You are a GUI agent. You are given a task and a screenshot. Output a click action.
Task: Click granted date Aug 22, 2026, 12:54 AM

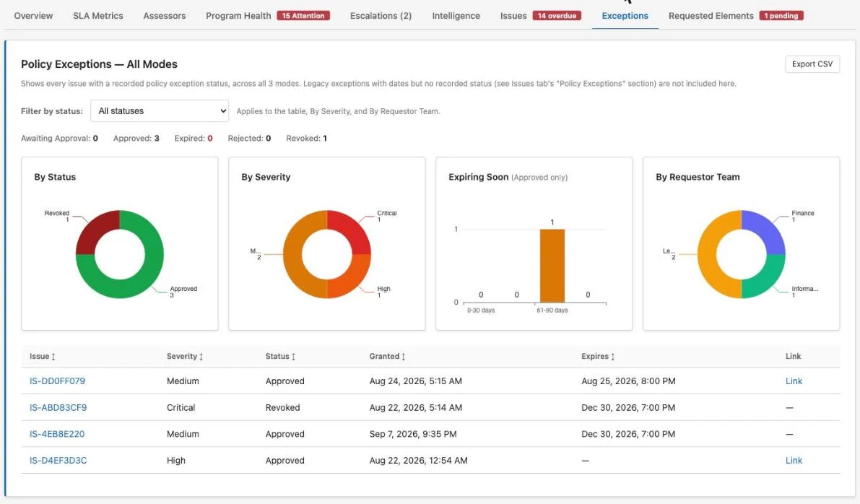419,461
